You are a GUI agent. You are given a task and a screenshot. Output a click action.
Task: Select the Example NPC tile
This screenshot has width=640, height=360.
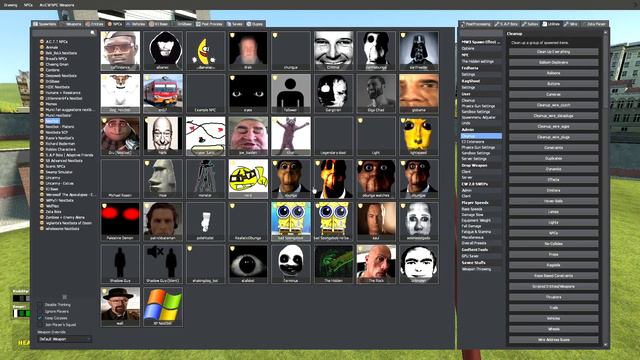[205, 93]
